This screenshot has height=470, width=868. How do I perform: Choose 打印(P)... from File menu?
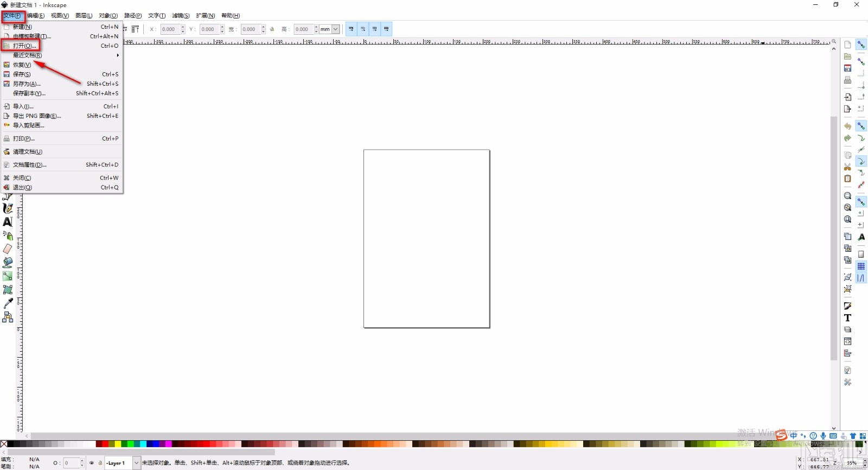click(62, 139)
